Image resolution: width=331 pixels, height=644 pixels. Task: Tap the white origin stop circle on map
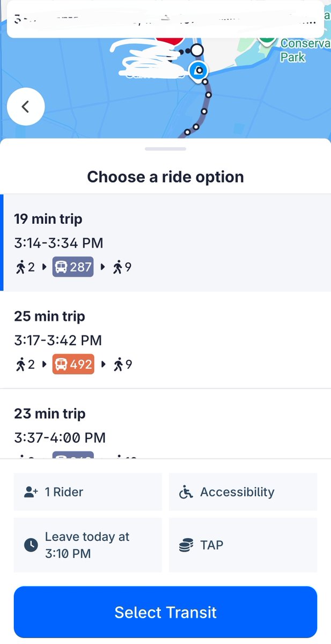(197, 50)
